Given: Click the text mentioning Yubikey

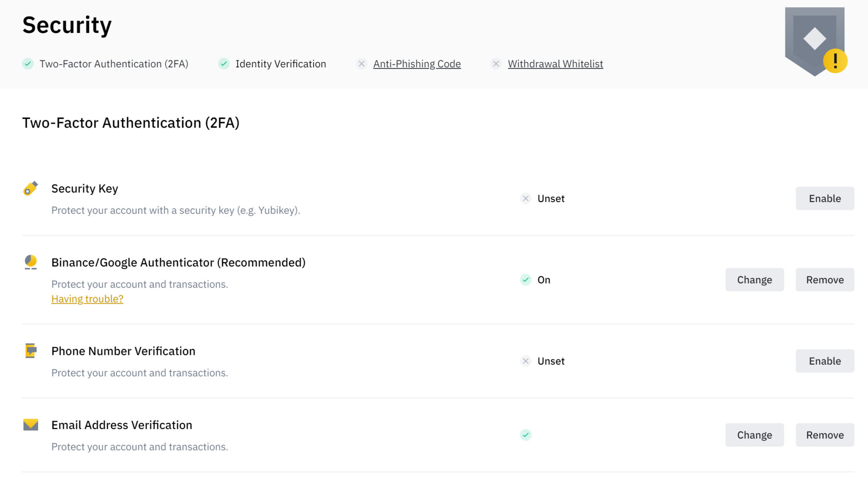Looking at the screenshot, I should point(176,211).
